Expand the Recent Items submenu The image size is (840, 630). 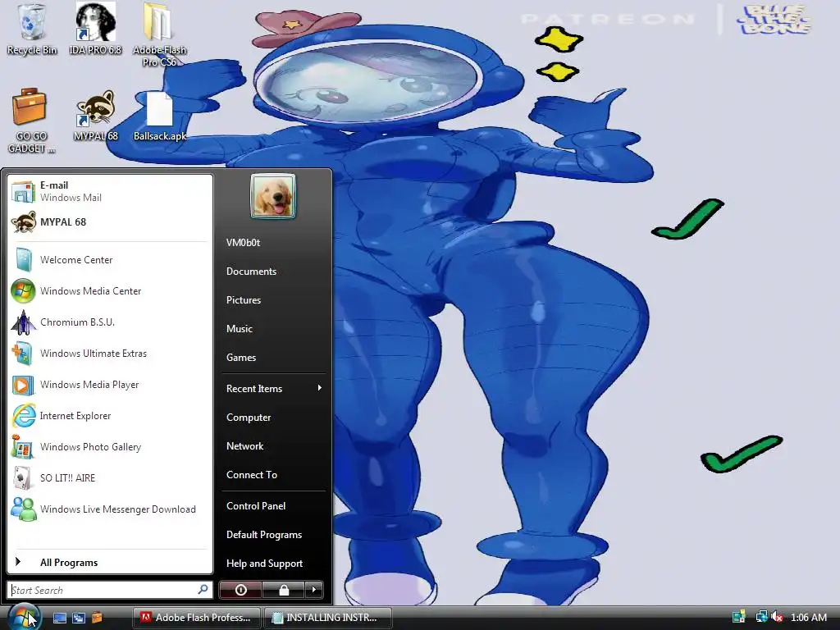coord(273,388)
